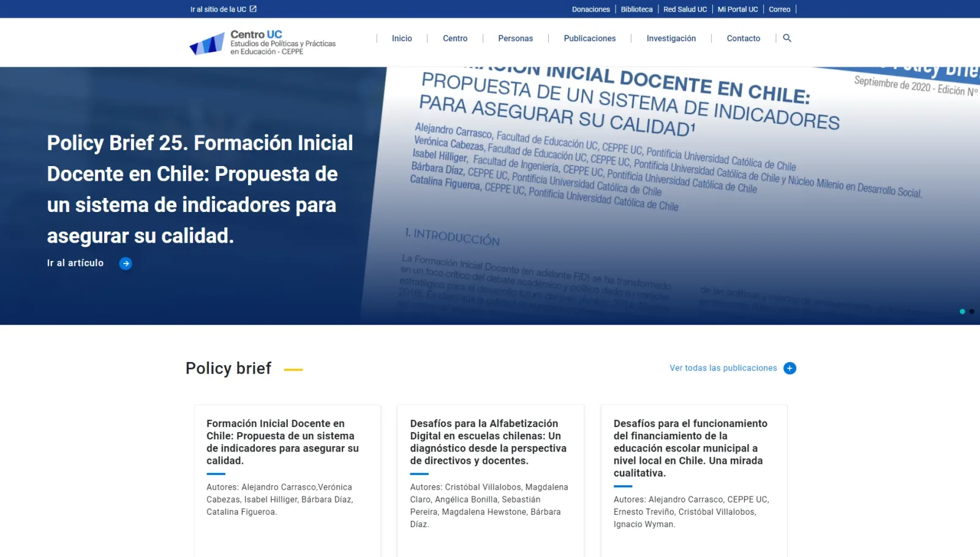Viewport: 980px width, 557px height.
Task: Open the Contacto menu item
Action: (x=744, y=38)
